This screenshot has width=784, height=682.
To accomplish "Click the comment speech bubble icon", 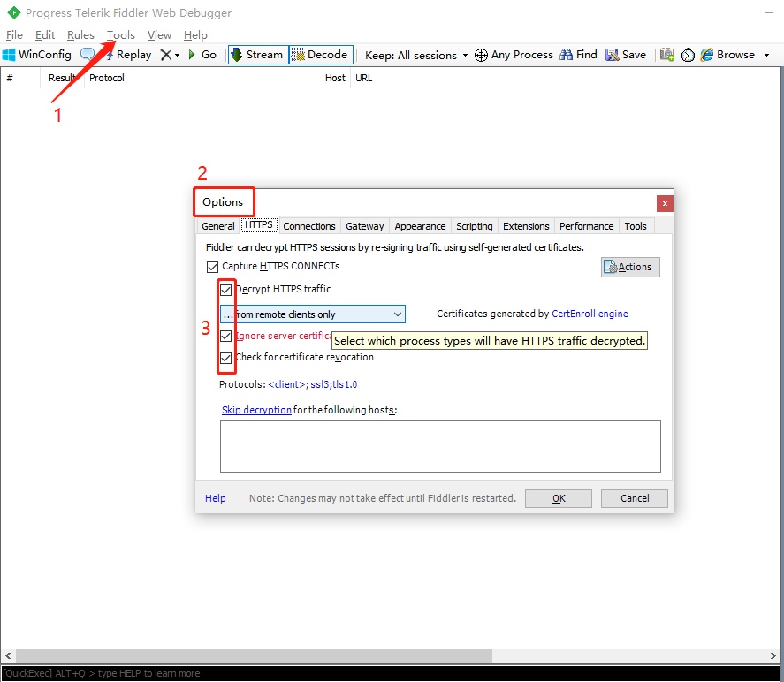I will (88, 54).
